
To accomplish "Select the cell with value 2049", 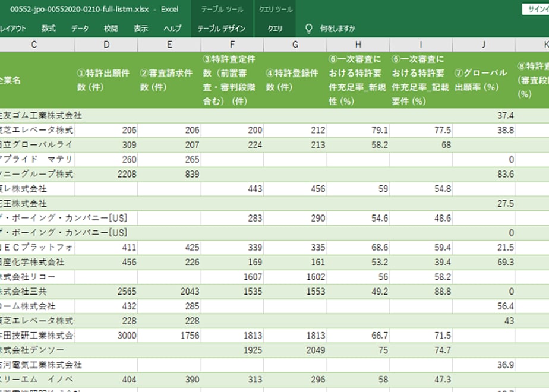I will click(x=295, y=350).
